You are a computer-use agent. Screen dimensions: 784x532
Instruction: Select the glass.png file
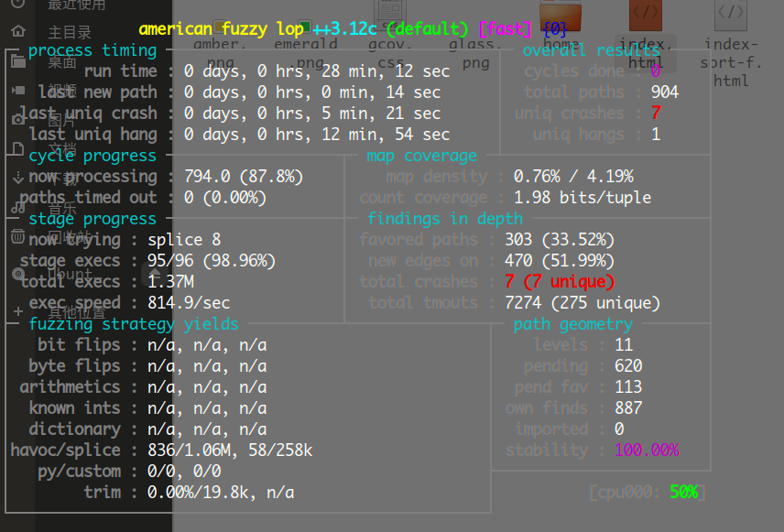[x=475, y=54]
